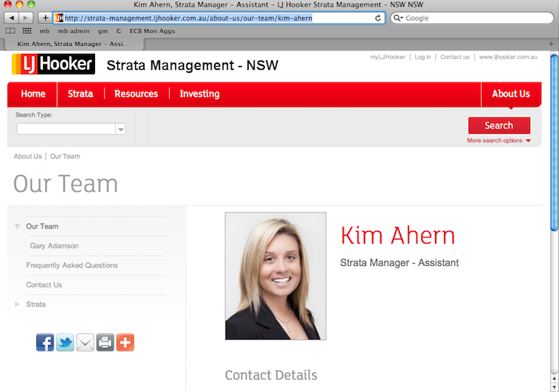Open Top Sites grid icon

27,31
